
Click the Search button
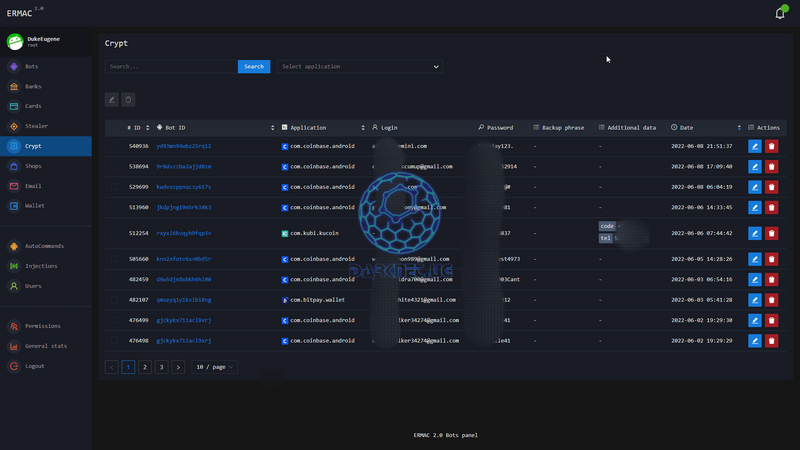point(254,66)
